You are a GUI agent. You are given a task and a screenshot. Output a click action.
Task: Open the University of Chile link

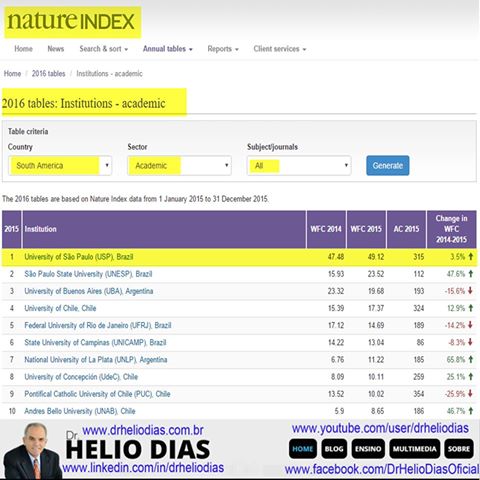pos(60,308)
